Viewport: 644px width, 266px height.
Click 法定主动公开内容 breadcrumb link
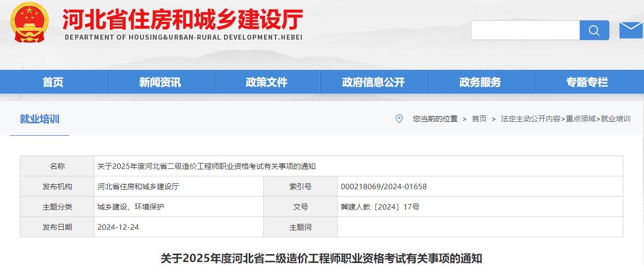(x=530, y=119)
